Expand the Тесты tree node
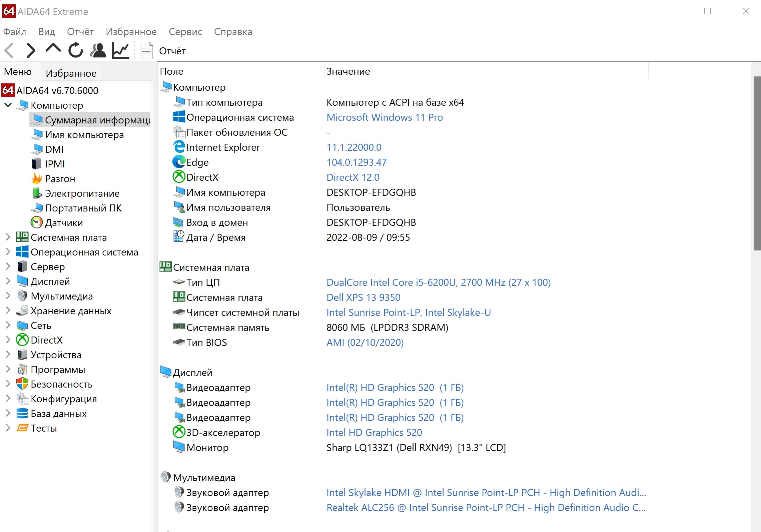Viewport: 761px width, 532px height. point(8,428)
